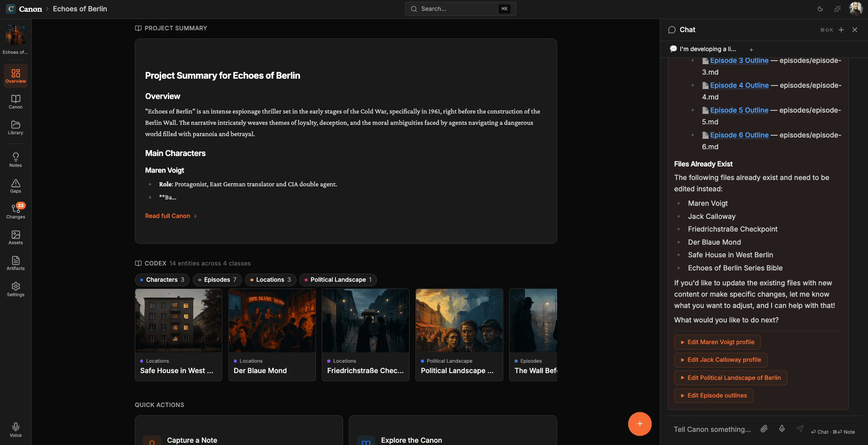Image resolution: width=868 pixels, height=445 pixels.
Task: Click the PROJECT SUMMARY header
Action: [171, 28]
